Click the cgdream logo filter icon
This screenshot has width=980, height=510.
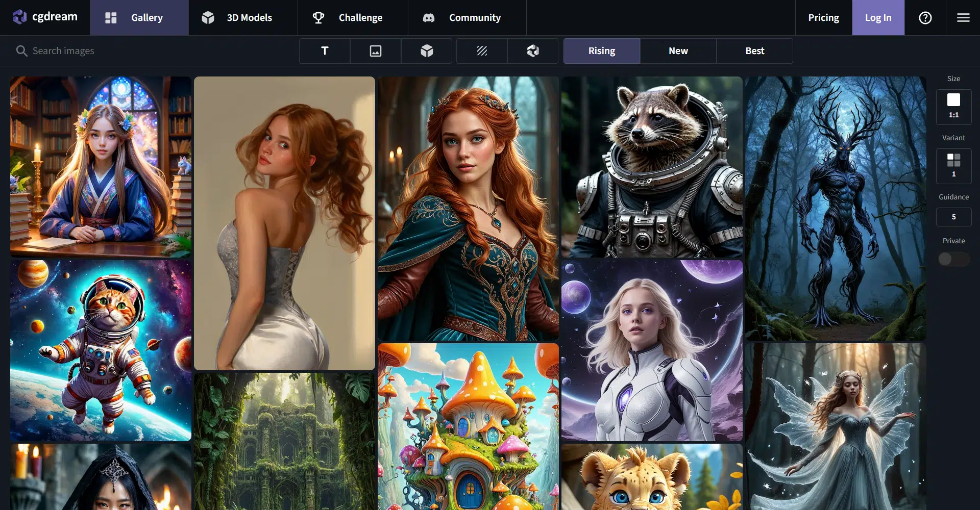click(x=533, y=51)
